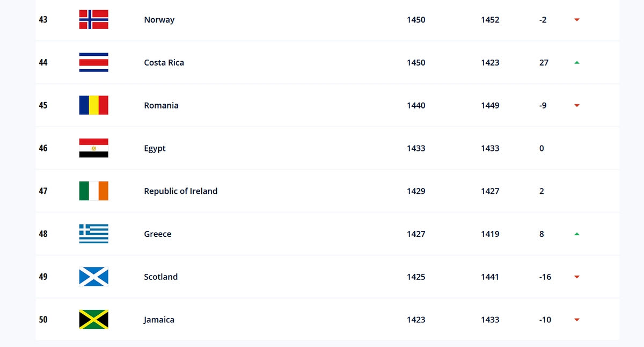
Task: Click Romania's rank number 45
Action: [x=43, y=105]
